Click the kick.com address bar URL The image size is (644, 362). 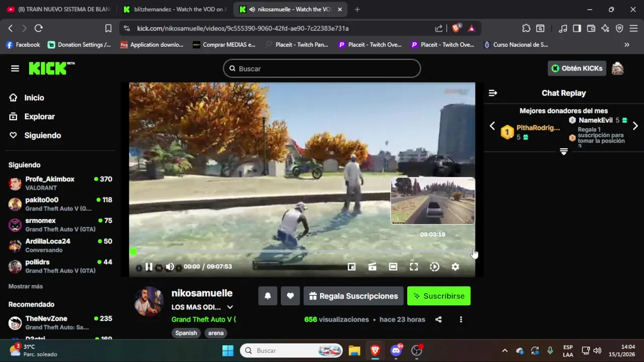[243, 29]
